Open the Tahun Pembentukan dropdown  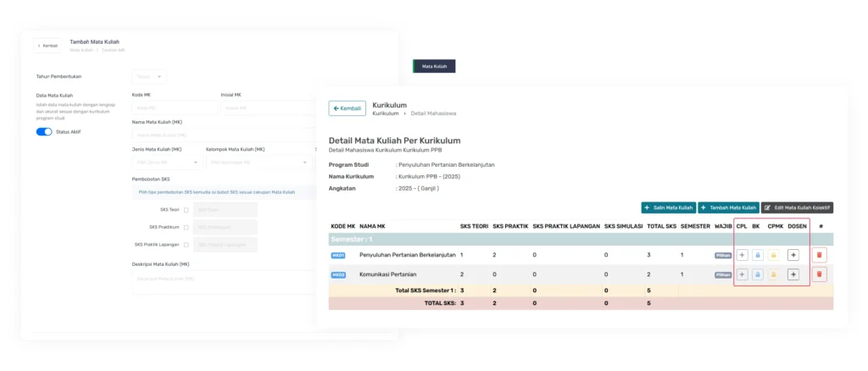149,76
